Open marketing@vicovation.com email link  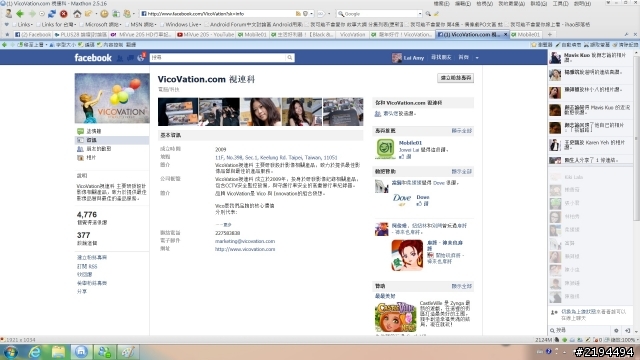click(x=245, y=241)
